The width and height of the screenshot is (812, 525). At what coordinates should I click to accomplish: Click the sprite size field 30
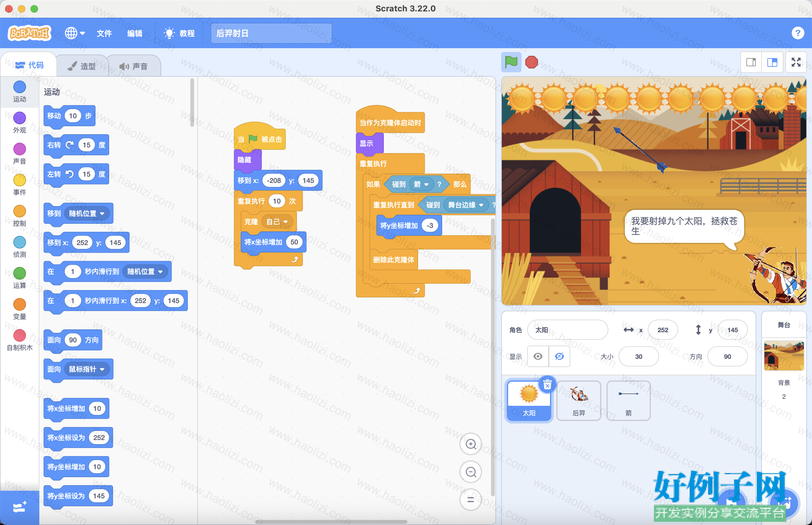click(638, 356)
